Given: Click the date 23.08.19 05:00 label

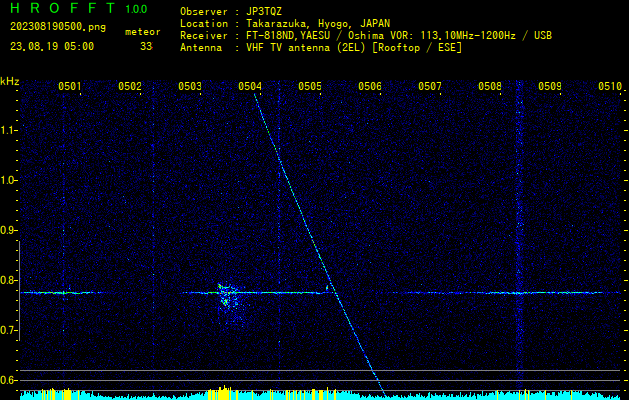Looking at the screenshot, I should (52, 46).
